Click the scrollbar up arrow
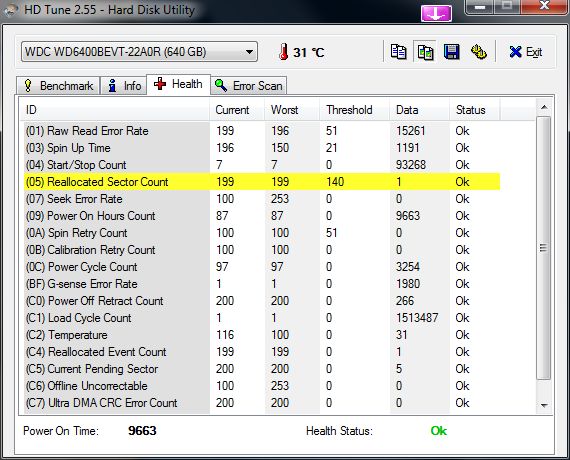Viewport: 570px width, 460px height. click(x=544, y=107)
